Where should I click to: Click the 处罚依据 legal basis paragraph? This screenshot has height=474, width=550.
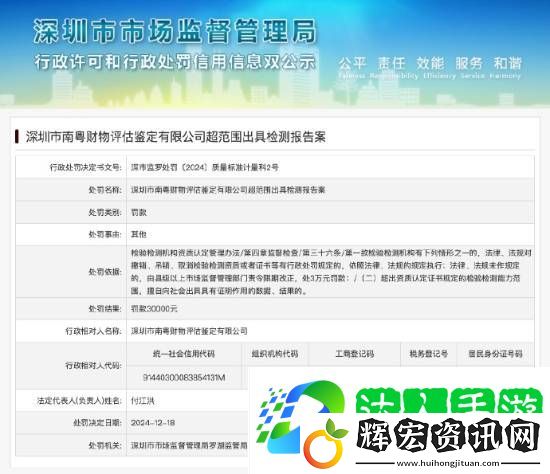pyautogui.click(x=331, y=272)
